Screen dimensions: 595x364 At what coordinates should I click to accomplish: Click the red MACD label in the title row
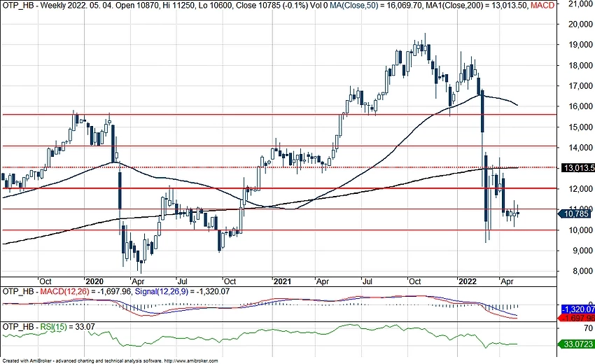coord(542,6)
